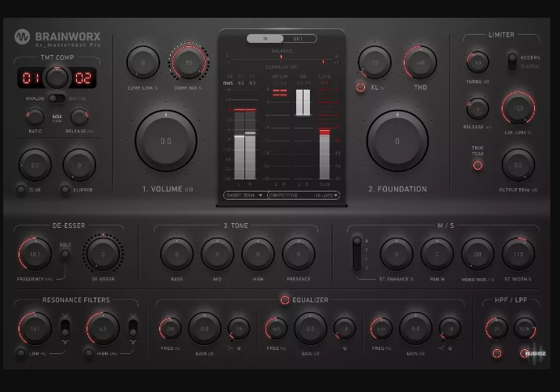The image size is (560, 392).
Task: Click the Resonance Low Hz knob showing 141
Action: click(x=35, y=328)
